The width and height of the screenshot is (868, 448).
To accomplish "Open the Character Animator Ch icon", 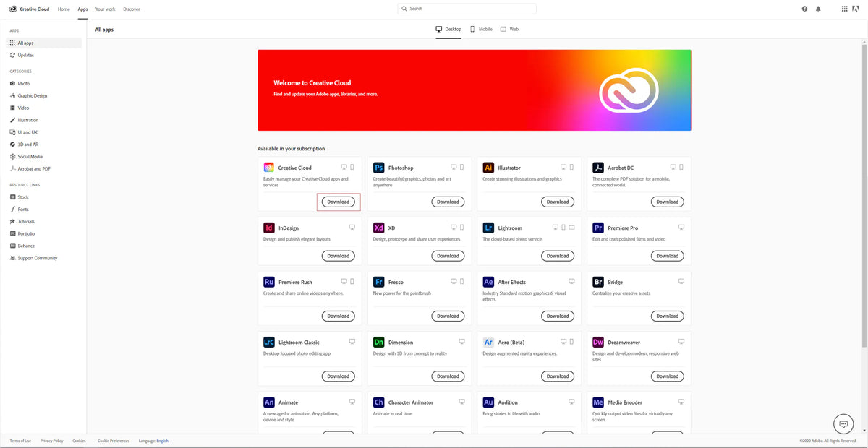I will tap(378, 402).
